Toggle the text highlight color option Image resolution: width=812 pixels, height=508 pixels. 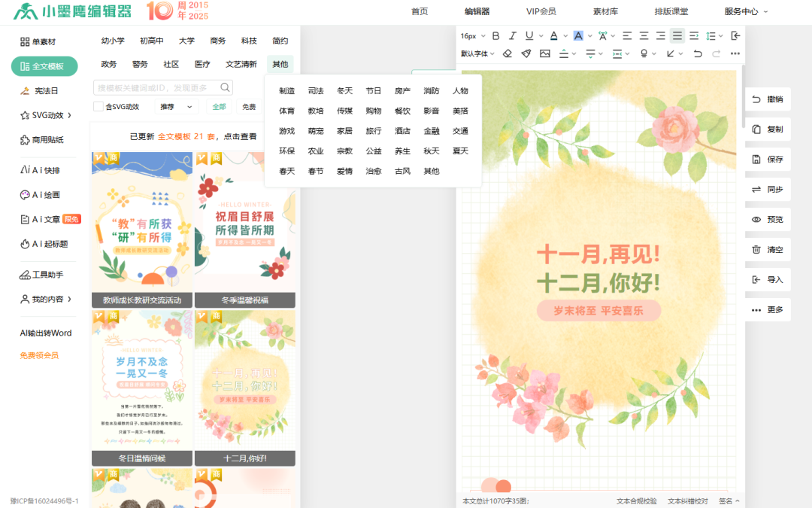(579, 35)
